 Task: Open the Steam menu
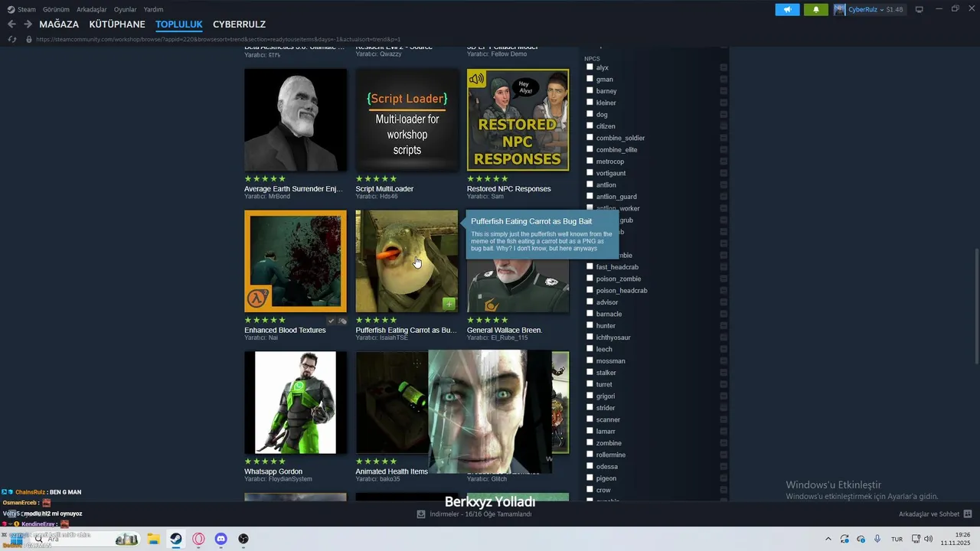pos(27,9)
